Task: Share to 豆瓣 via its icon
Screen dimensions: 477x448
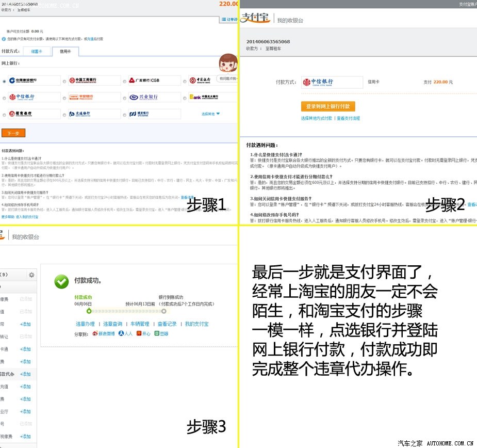Action: [x=157, y=333]
